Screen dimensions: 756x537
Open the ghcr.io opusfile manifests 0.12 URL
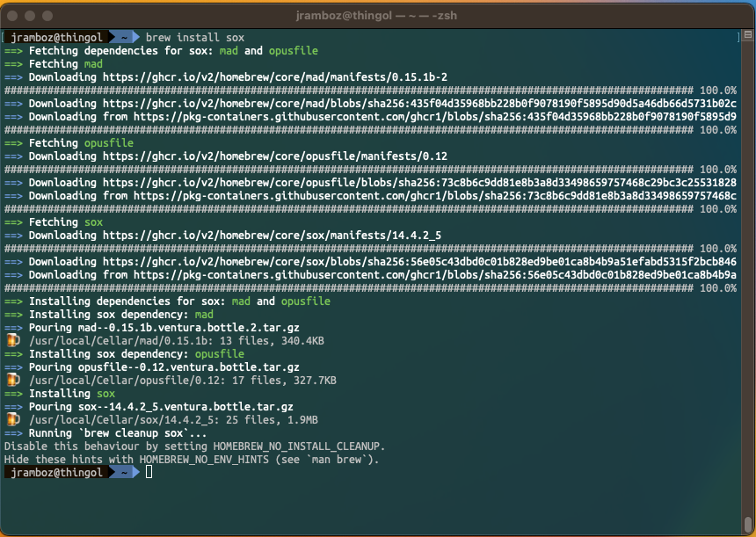275,156
